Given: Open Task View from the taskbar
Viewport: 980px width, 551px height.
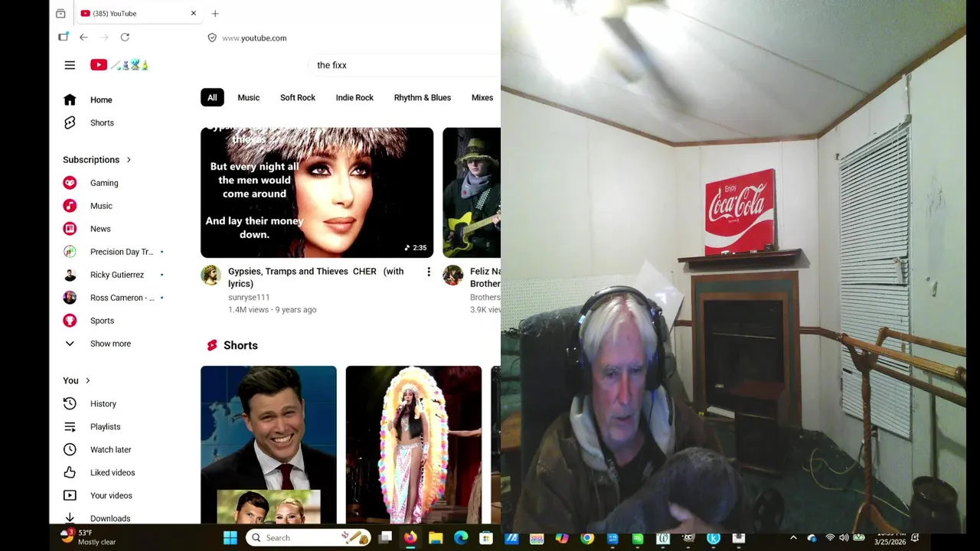Looking at the screenshot, I should [x=385, y=538].
